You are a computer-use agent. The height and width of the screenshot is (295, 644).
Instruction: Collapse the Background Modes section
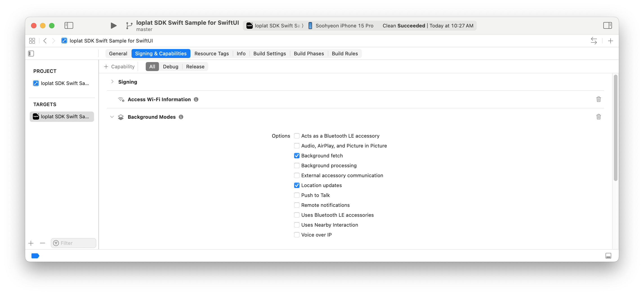click(112, 117)
